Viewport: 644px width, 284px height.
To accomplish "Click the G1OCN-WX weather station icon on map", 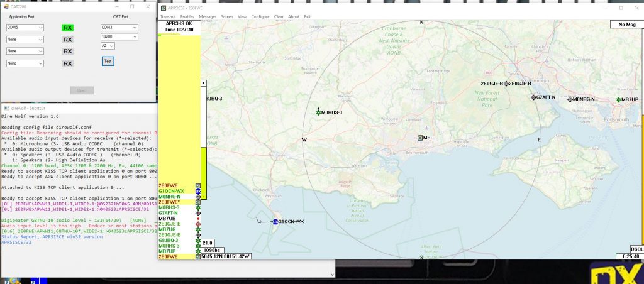I will (275, 222).
